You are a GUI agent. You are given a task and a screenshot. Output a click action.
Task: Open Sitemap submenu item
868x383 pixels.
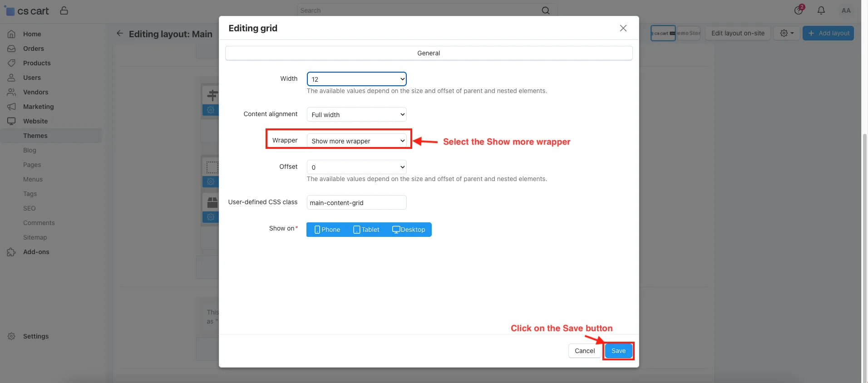pyautogui.click(x=35, y=237)
